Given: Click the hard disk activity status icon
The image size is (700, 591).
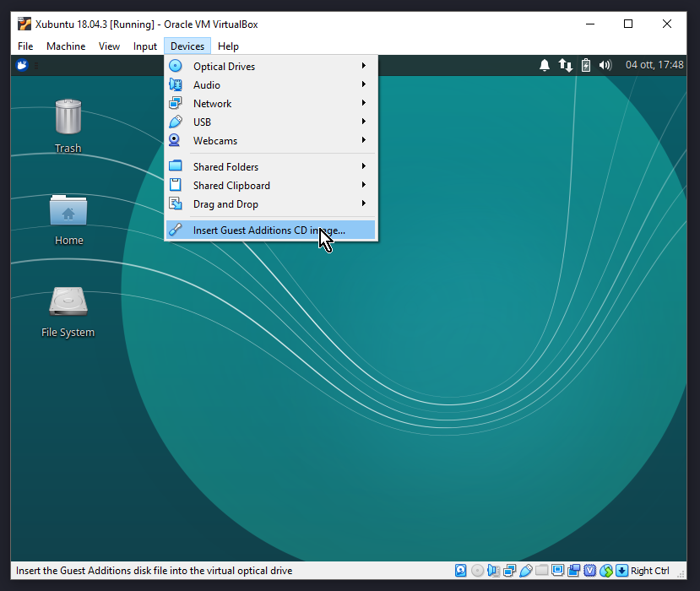Looking at the screenshot, I should (x=461, y=571).
